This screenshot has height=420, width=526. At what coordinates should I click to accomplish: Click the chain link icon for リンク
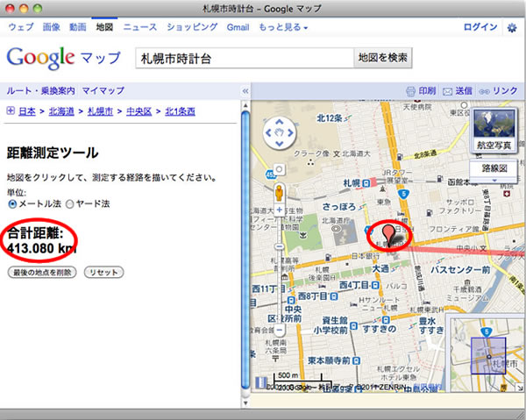[484, 91]
